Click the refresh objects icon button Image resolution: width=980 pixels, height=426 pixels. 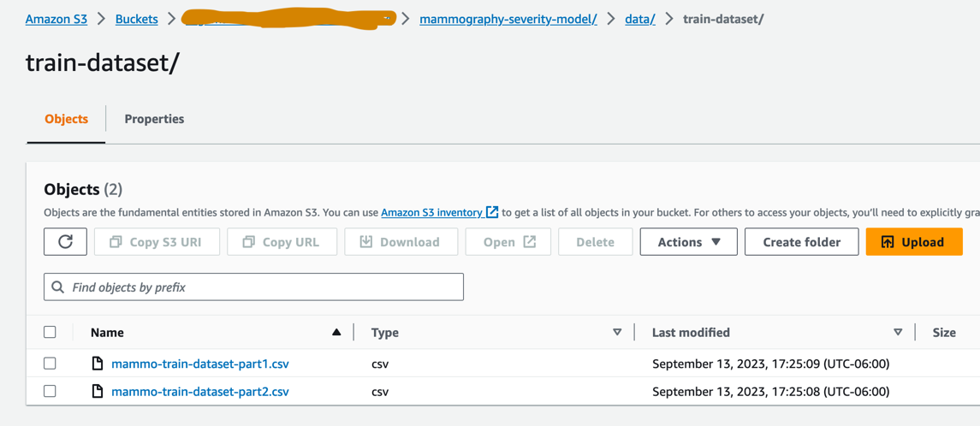click(65, 242)
